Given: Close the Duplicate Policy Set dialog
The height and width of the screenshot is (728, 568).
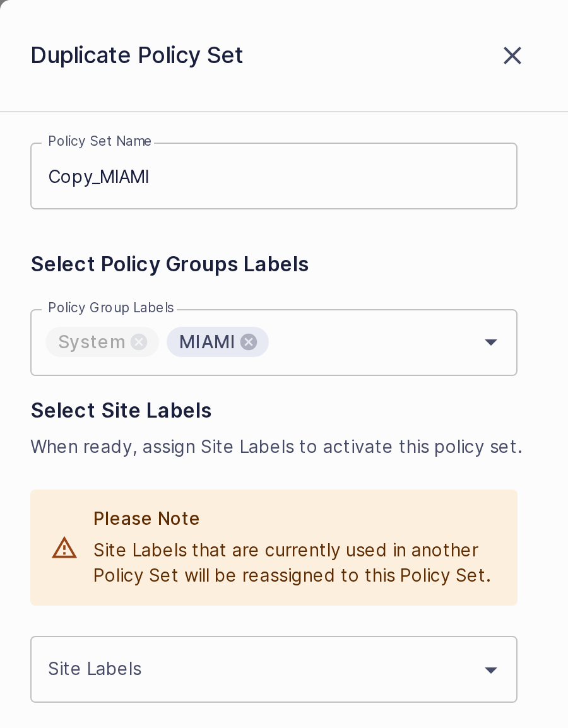Looking at the screenshot, I should click(x=512, y=56).
